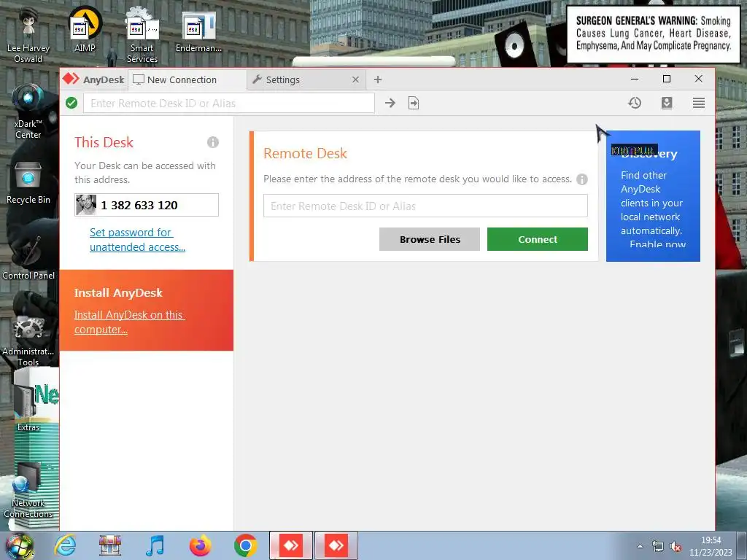
Task: Switch to the New Connection tab
Action: [x=187, y=79]
